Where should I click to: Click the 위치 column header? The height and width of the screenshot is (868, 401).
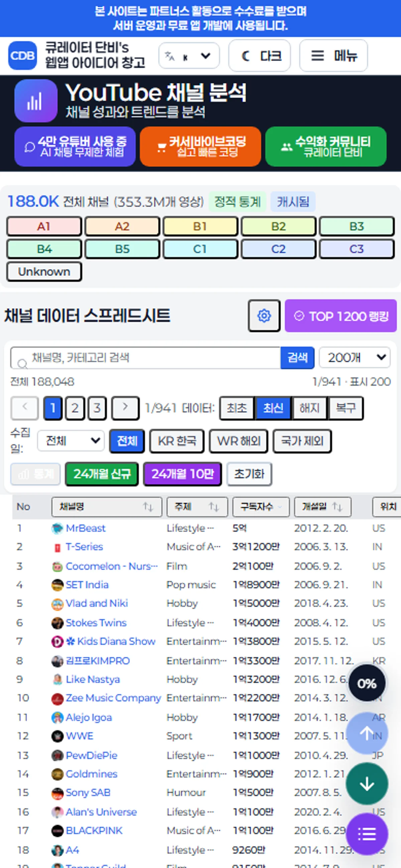[x=388, y=506]
